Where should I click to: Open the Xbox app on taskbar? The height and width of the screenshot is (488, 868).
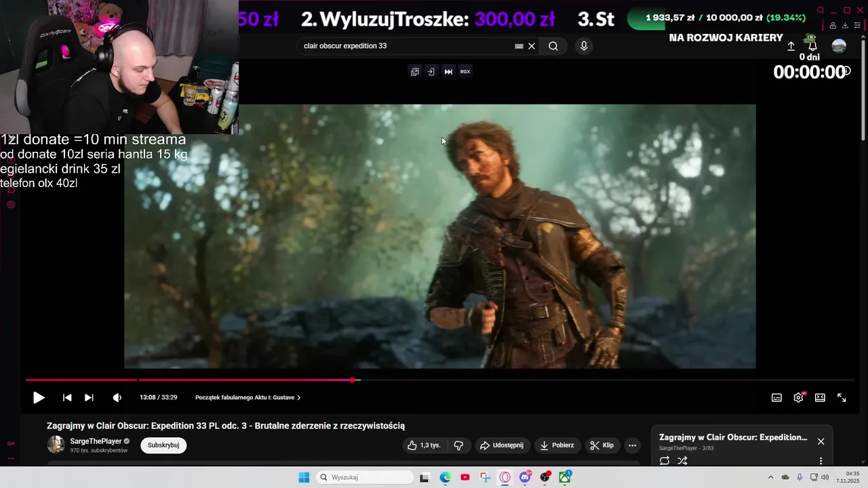[x=564, y=477]
